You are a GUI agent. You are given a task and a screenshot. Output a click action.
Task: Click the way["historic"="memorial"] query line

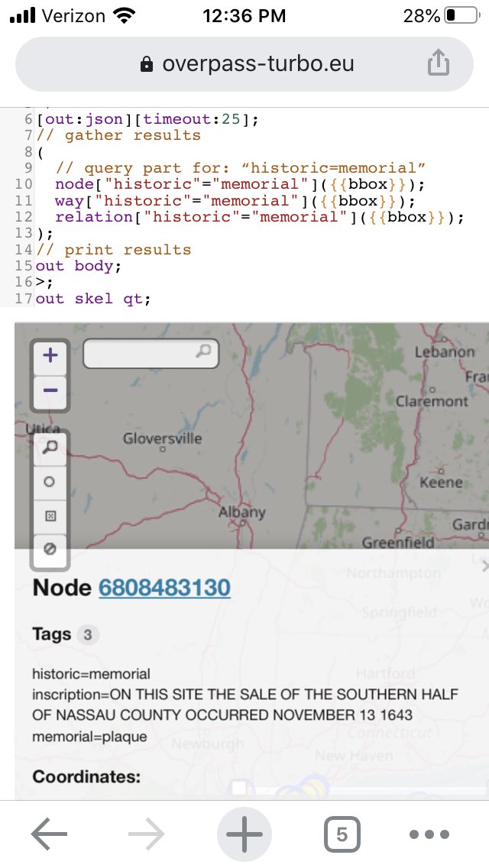click(x=235, y=200)
